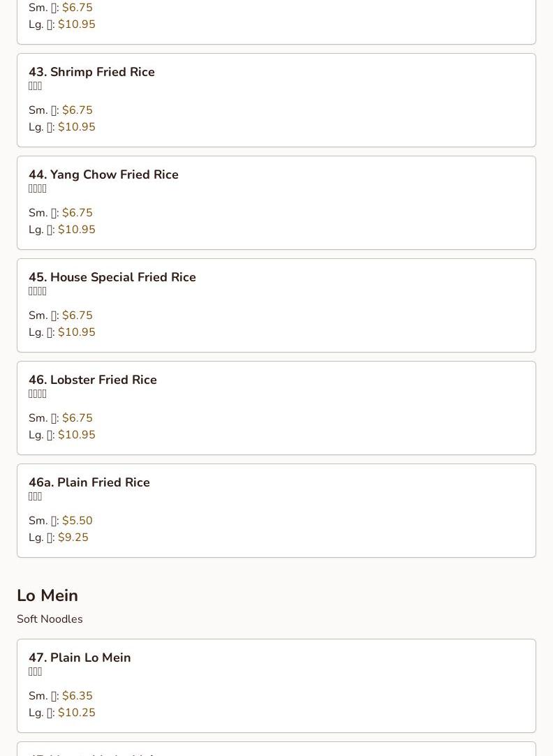Choose Yang Chow Fried Rice small size
553x756 pixels.
click(x=60, y=213)
